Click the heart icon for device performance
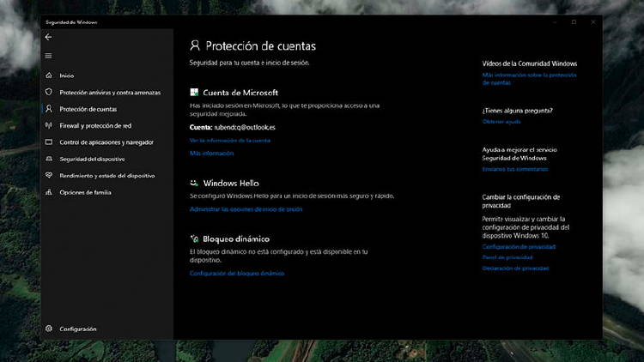Viewport: 644px width, 362px height. pyautogui.click(x=49, y=175)
